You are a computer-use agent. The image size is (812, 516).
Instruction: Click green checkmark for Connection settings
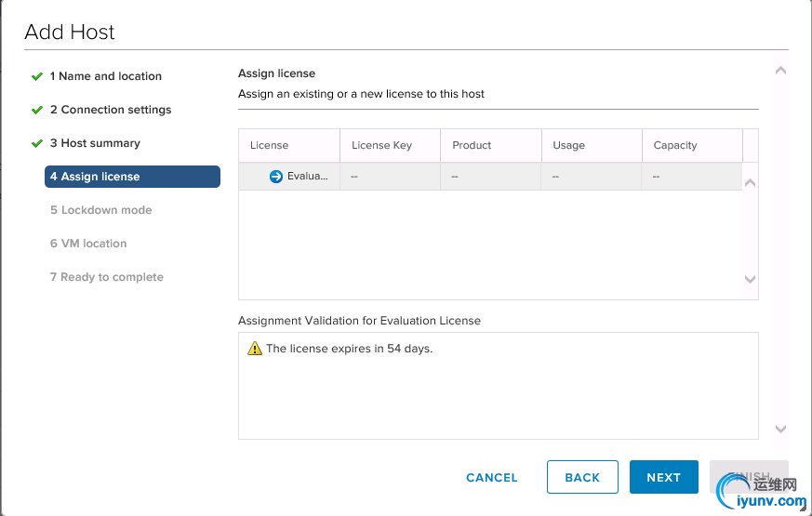pyautogui.click(x=37, y=110)
